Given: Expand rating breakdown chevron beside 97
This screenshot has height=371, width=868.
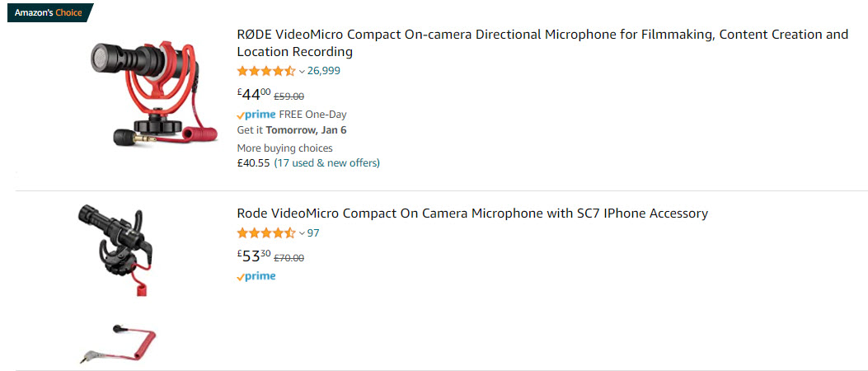Looking at the screenshot, I should [x=302, y=234].
